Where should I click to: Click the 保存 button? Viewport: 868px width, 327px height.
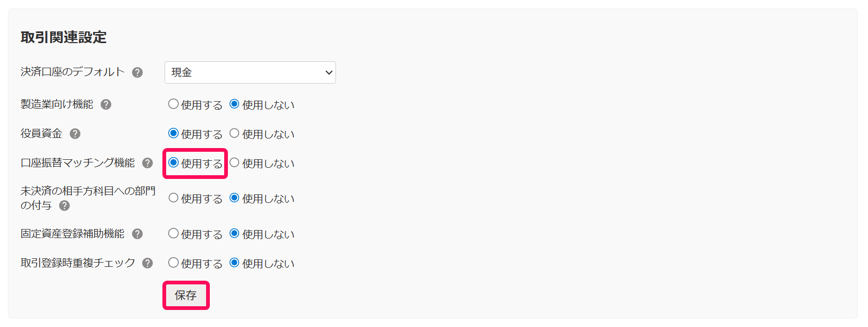[x=186, y=295]
